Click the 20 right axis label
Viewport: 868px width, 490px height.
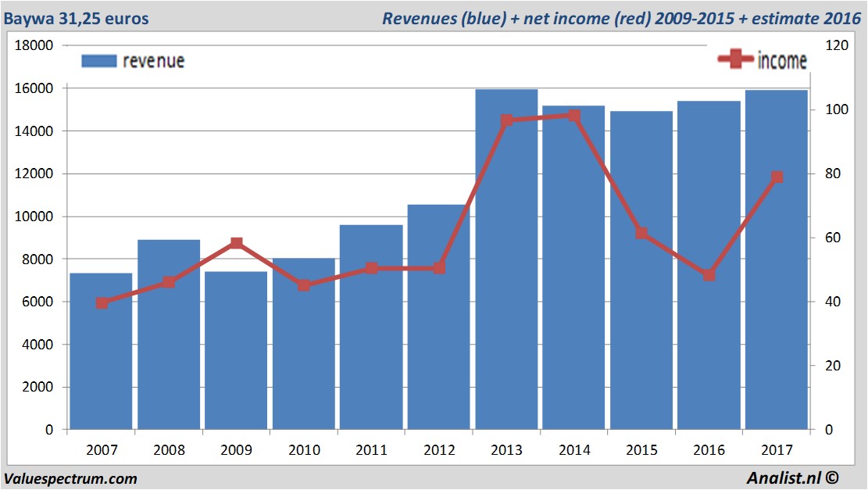[833, 366]
